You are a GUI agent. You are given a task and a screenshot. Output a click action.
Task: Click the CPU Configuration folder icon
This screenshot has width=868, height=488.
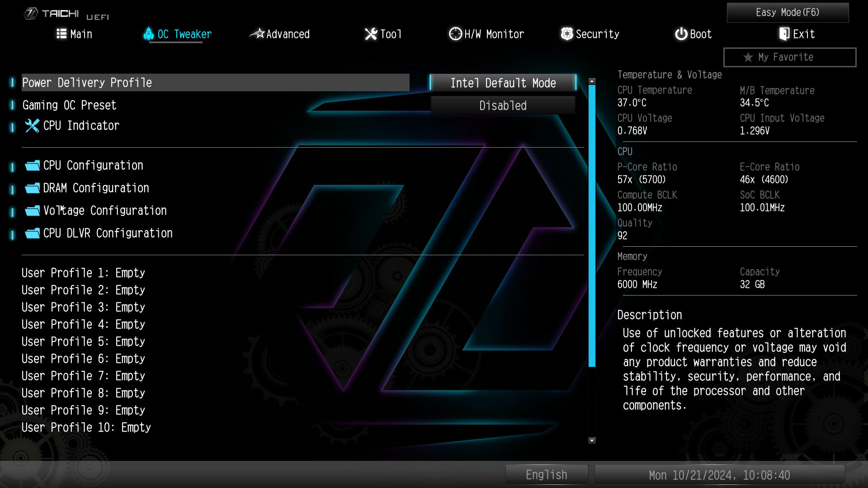point(32,165)
